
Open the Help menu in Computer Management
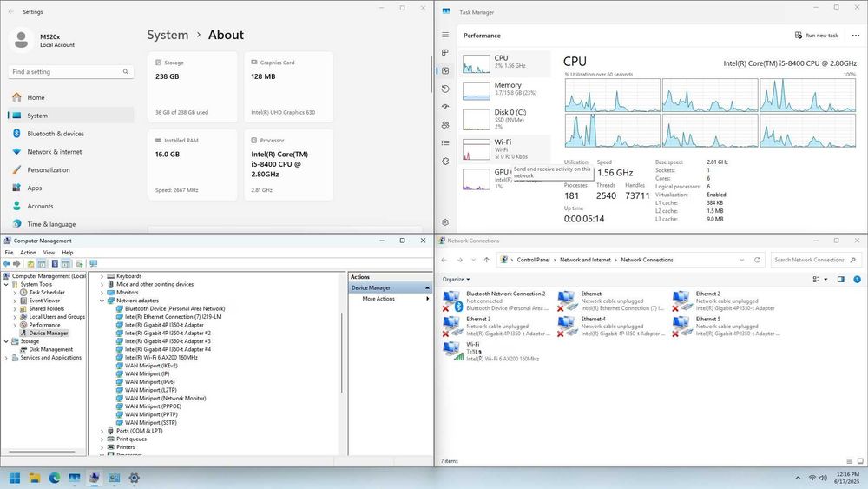coord(68,253)
